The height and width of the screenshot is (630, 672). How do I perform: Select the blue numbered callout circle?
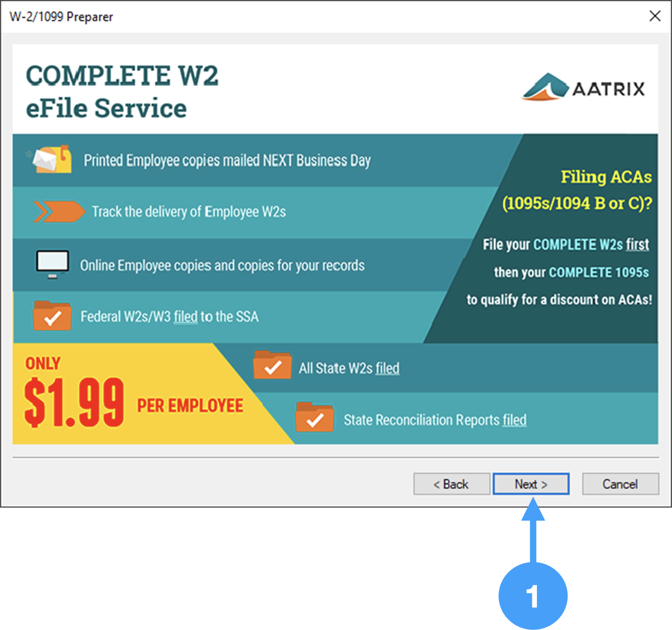pyautogui.click(x=533, y=595)
